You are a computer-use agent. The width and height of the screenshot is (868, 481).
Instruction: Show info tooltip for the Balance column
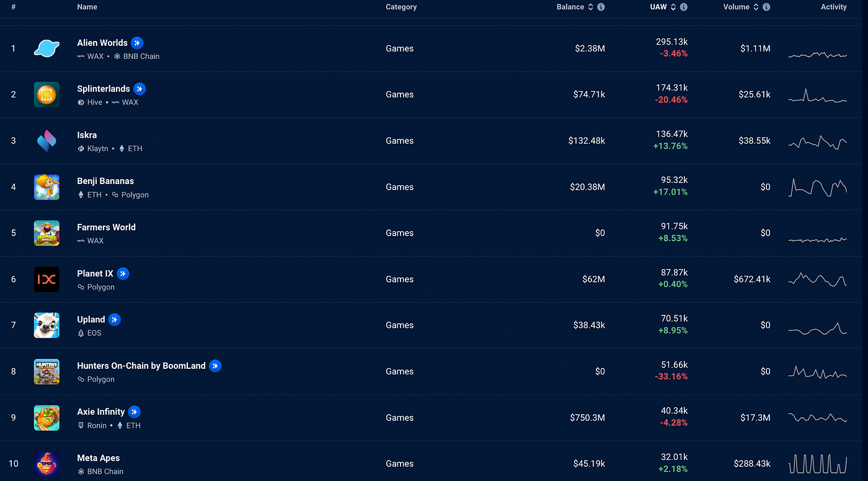601,7
